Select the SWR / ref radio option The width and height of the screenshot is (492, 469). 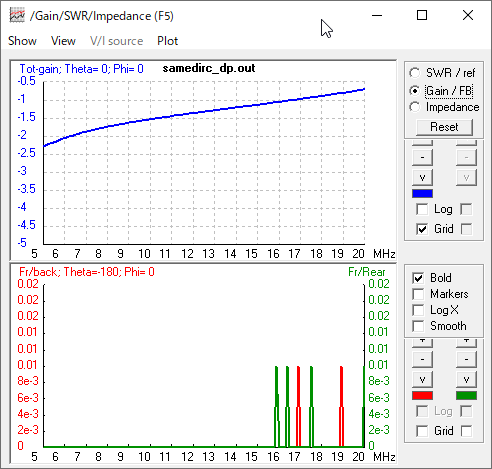point(442,73)
